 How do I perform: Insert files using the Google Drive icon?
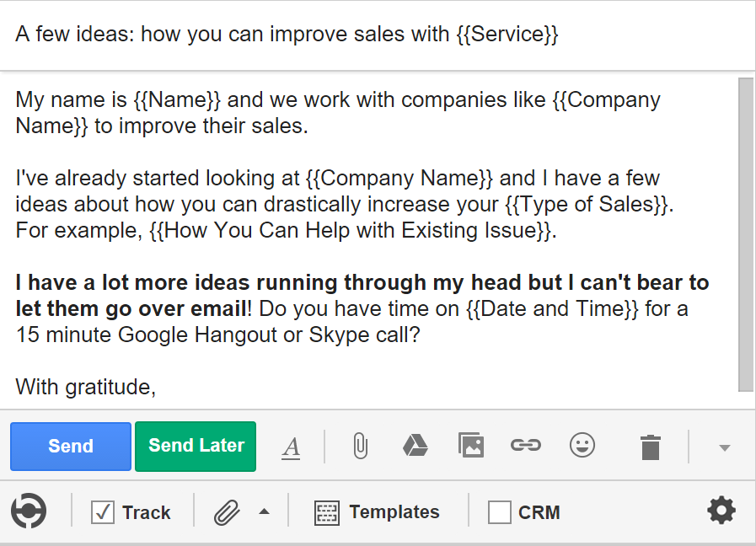[415, 446]
